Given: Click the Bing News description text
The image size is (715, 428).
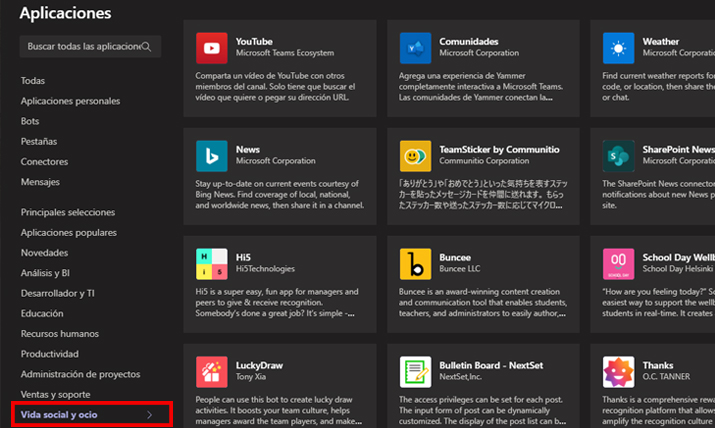Looking at the screenshot, I should (x=280, y=195).
